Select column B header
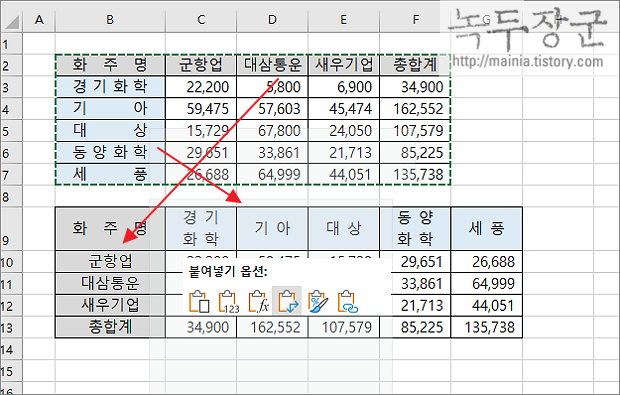Viewport: 620px width, 395px height. [110, 20]
